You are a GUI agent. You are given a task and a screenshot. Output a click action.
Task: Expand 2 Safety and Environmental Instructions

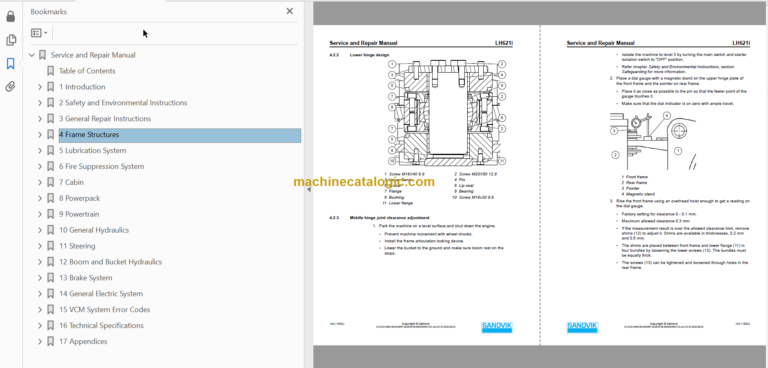pyautogui.click(x=40, y=103)
